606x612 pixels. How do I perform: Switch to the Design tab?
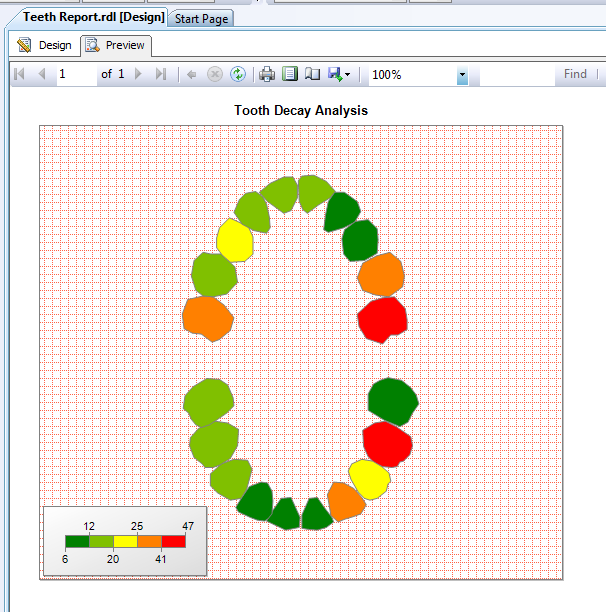click(45, 45)
